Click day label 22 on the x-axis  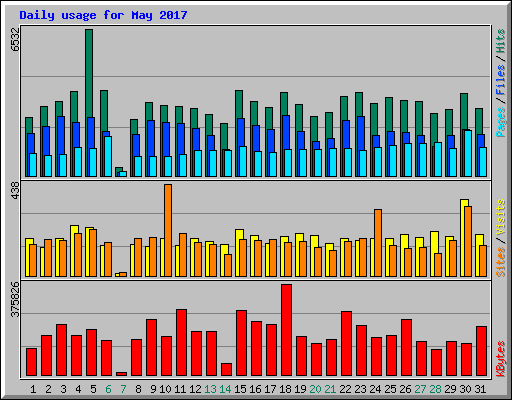pyautogui.click(x=345, y=389)
